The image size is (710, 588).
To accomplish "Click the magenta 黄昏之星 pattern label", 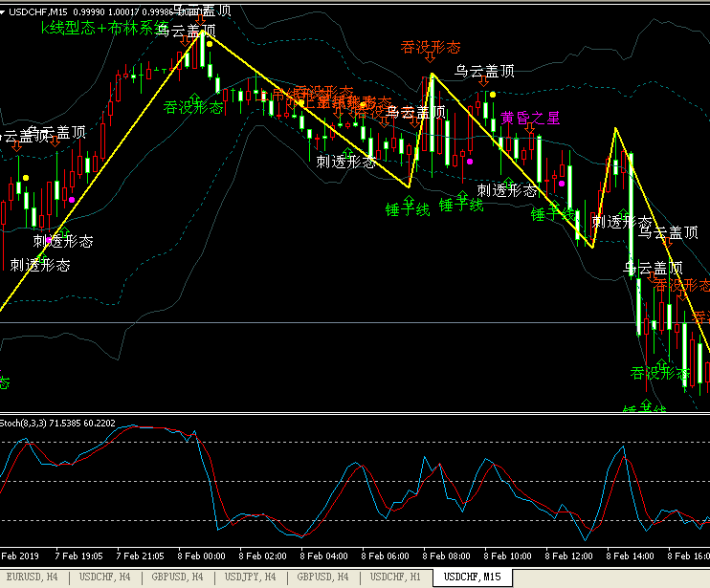I will 530,118.
